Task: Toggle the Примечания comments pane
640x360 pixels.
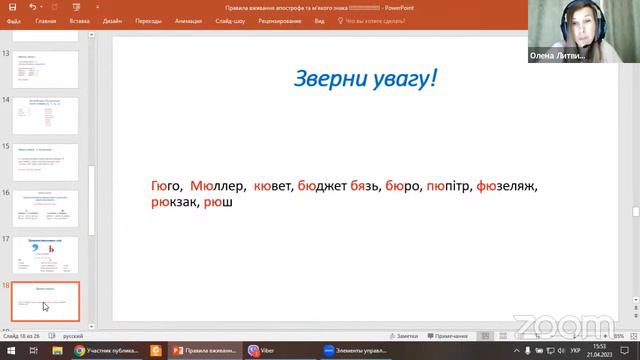Action: (x=447, y=336)
